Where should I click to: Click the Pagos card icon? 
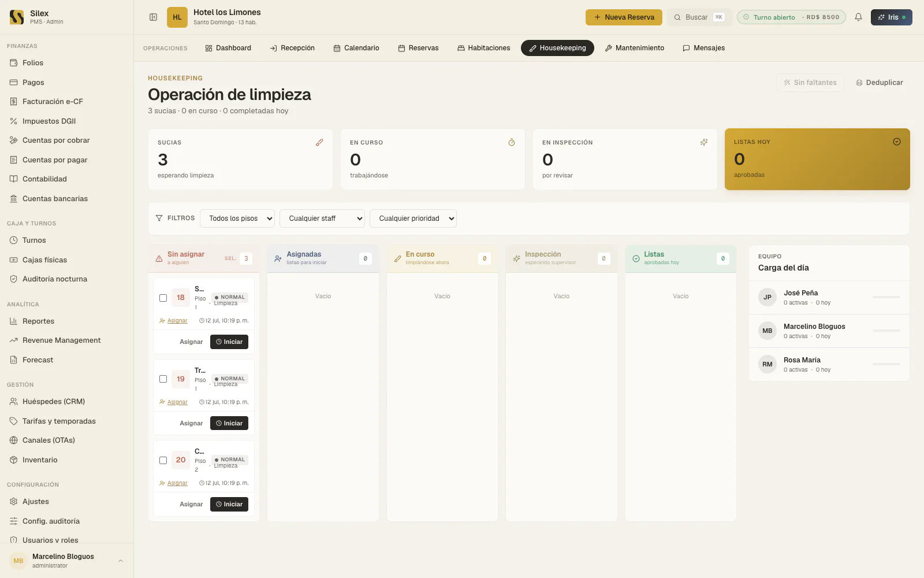pyautogui.click(x=13, y=83)
